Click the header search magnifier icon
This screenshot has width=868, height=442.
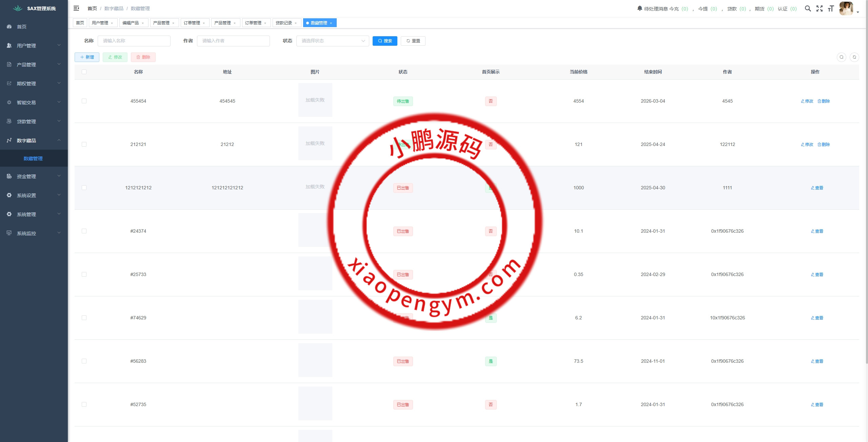[x=808, y=8]
